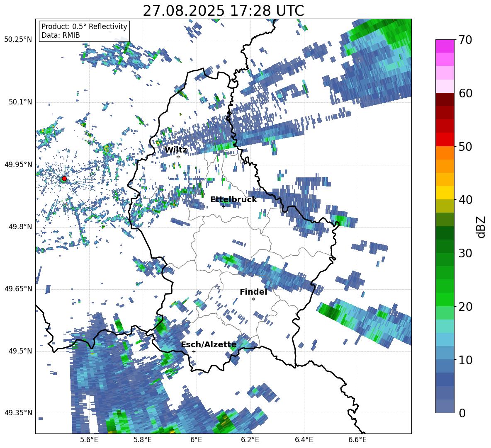Click 'Product: 0.5° Reflectivity' text

click(x=84, y=27)
